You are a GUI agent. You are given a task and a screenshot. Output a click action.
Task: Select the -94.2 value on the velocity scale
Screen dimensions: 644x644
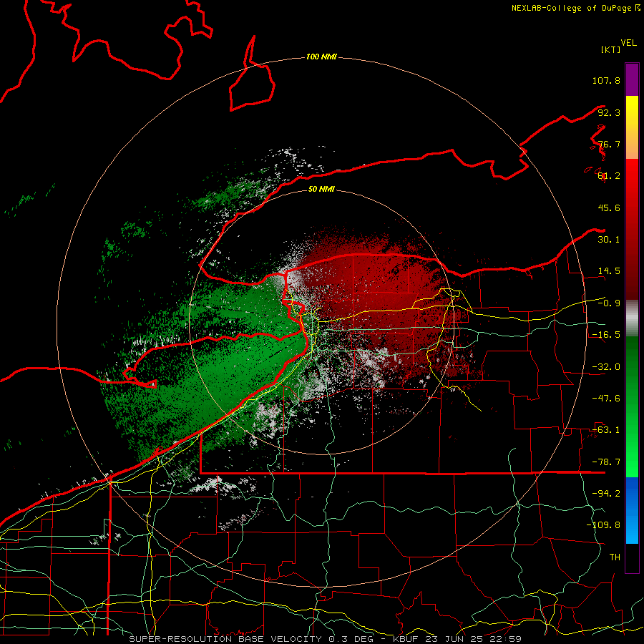point(606,494)
